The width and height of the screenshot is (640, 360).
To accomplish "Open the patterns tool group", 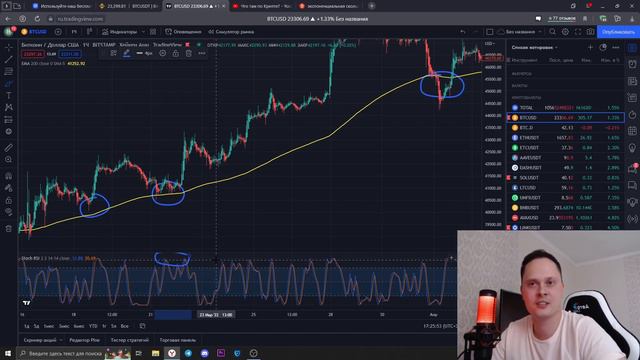I will [x=9, y=107].
